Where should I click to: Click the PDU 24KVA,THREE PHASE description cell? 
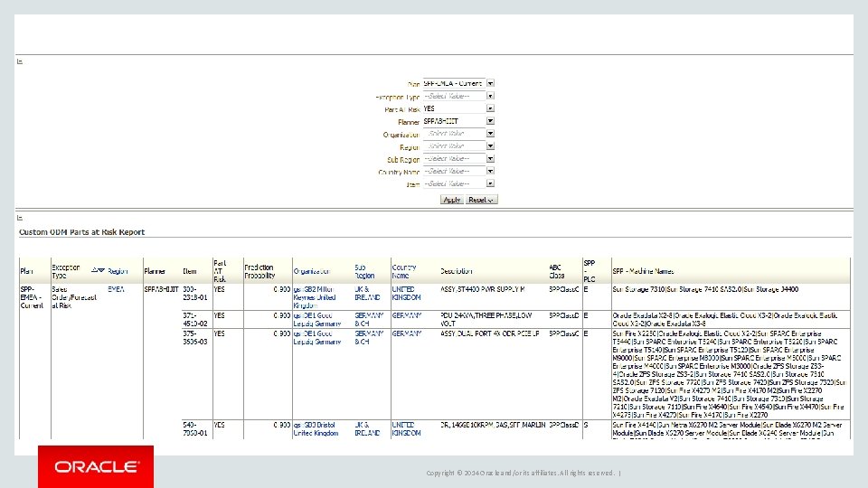pos(486,319)
